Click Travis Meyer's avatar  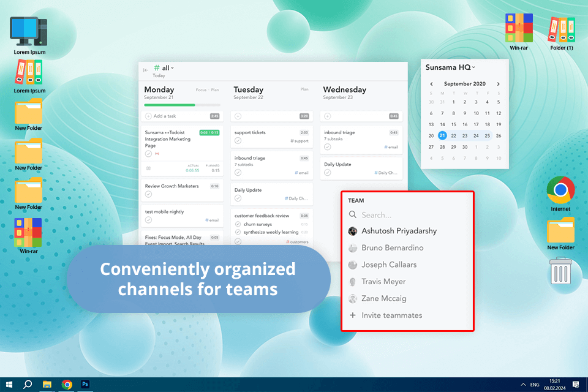coord(353,282)
